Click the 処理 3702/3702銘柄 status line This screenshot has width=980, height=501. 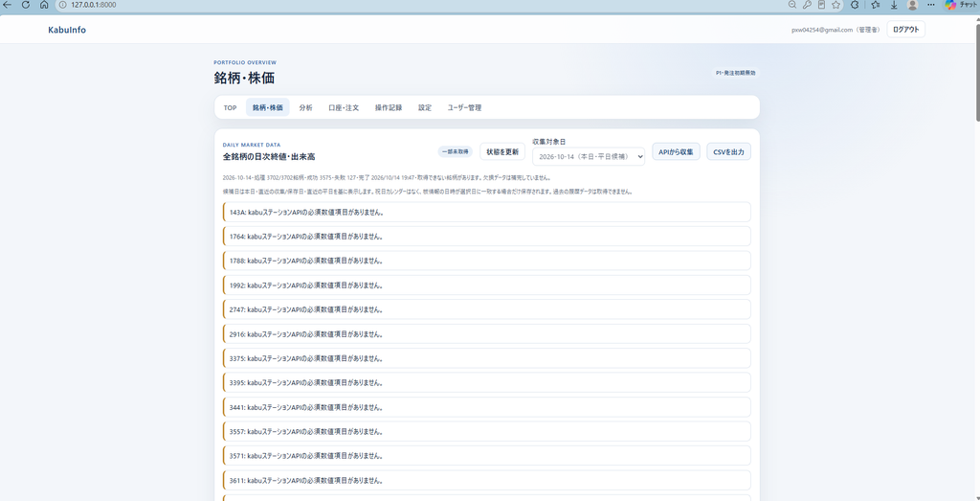(x=387, y=177)
